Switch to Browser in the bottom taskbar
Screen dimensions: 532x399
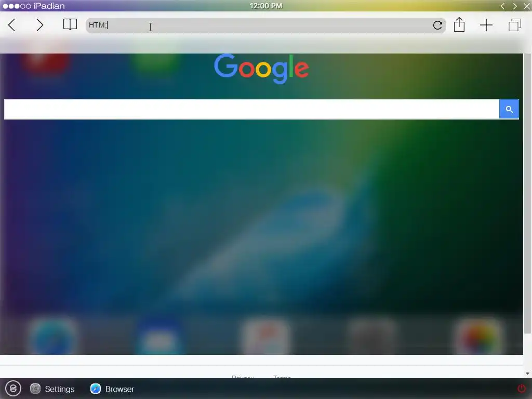112,389
